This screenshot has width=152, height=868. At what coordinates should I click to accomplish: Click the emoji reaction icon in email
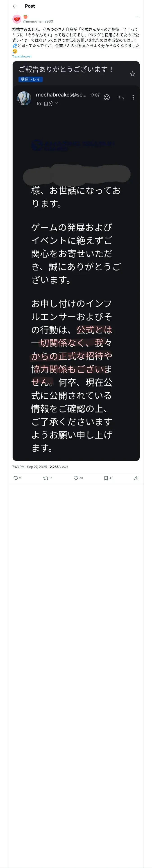point(107,97)
